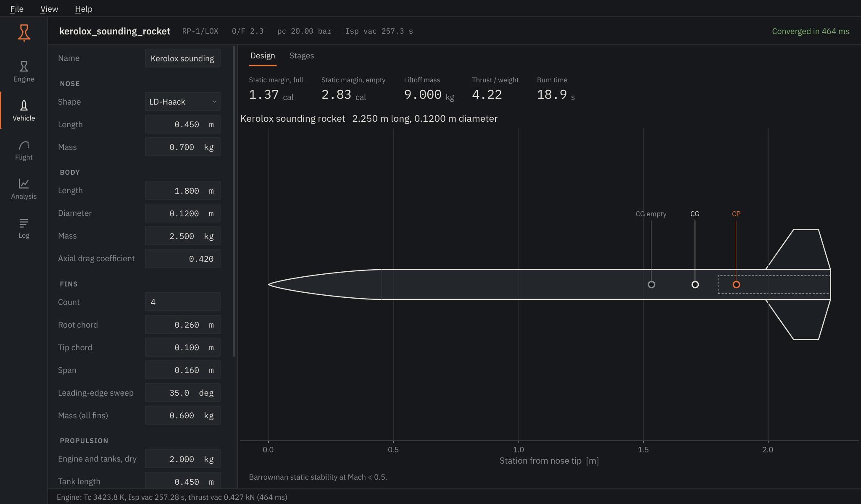Edit the Name field Kerolox sounding

coord(183,58)
